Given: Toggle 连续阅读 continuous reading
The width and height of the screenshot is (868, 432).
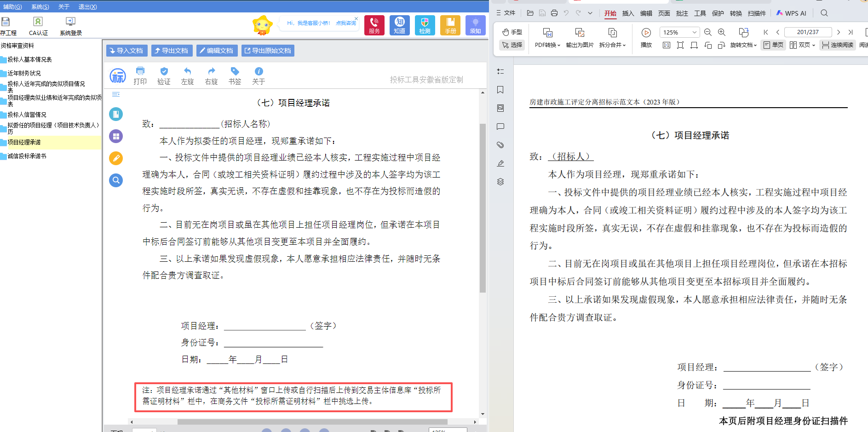Looking at the screenshot, I should (838, 45).
